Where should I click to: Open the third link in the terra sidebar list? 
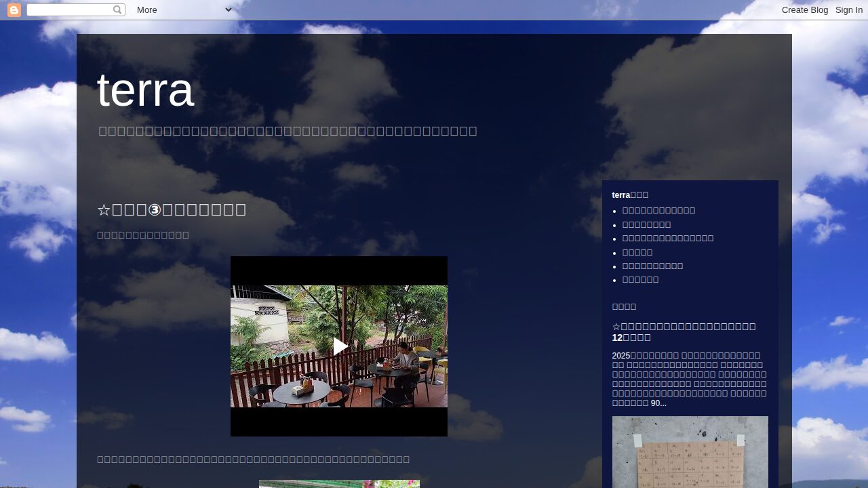[x=667, y=239]
